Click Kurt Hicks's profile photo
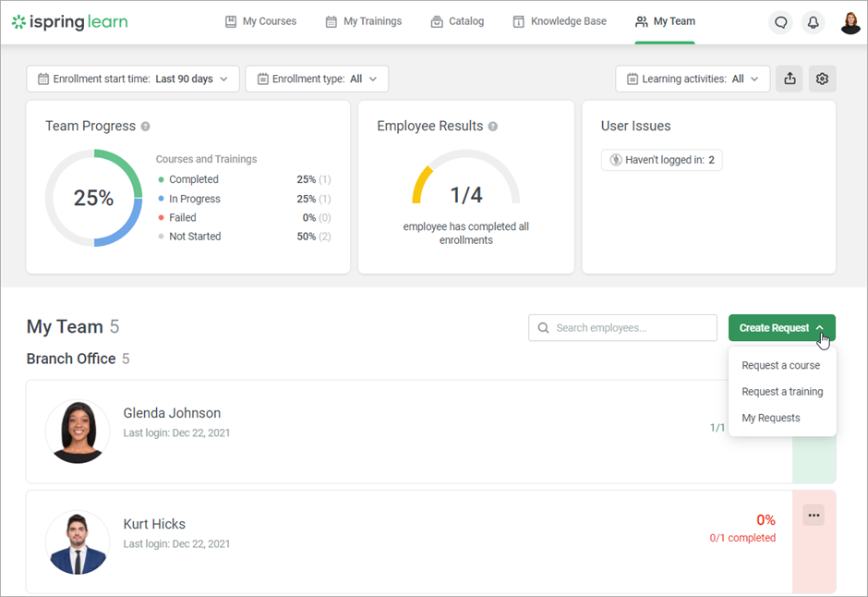This screenshot has width=868, height=597. tap(78, 542)
